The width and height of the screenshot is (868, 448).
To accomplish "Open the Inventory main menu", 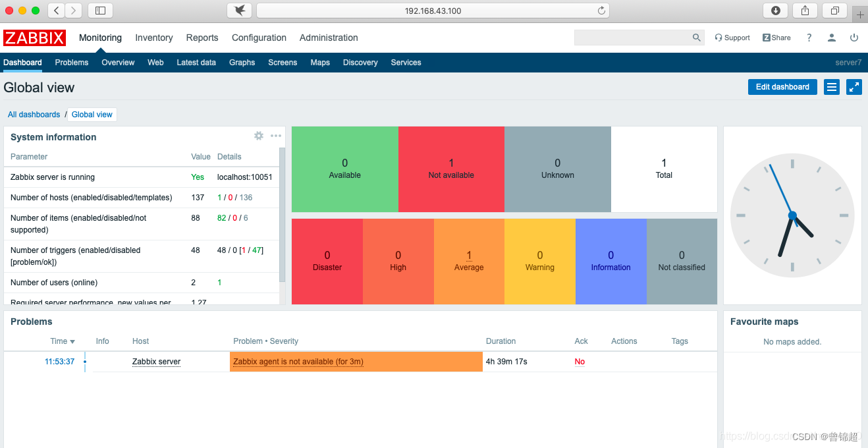I will pos(154,38).
